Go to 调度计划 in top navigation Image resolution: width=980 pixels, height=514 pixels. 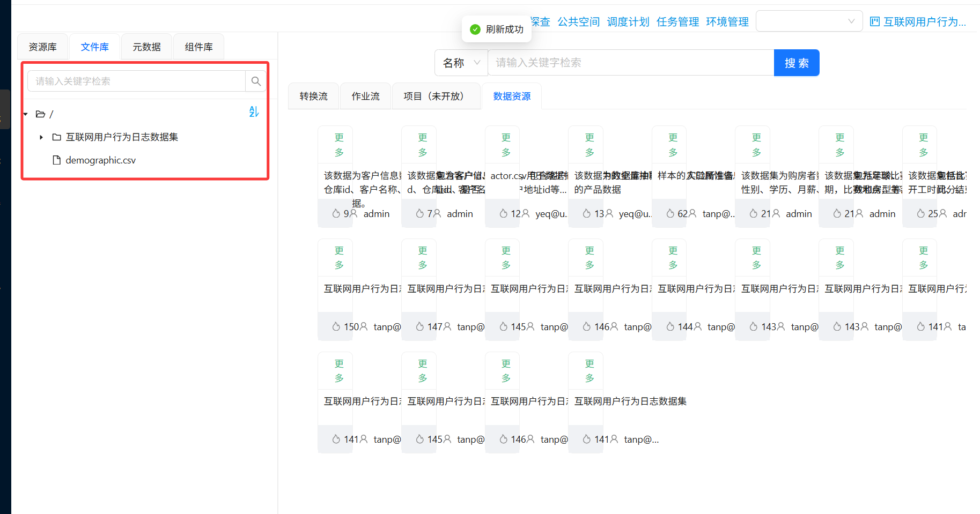(x=628, y=21)
